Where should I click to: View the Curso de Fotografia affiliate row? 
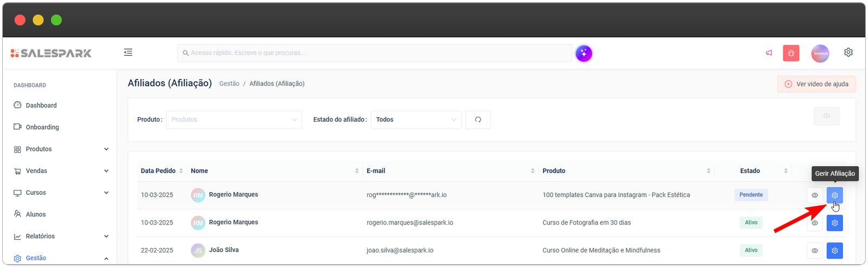tap(814, 223)
